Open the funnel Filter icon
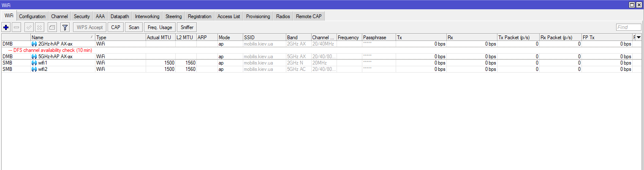Image resolution: width=644 pixels, height=170 pixels. pyautogui.click(x=65, y=27)
